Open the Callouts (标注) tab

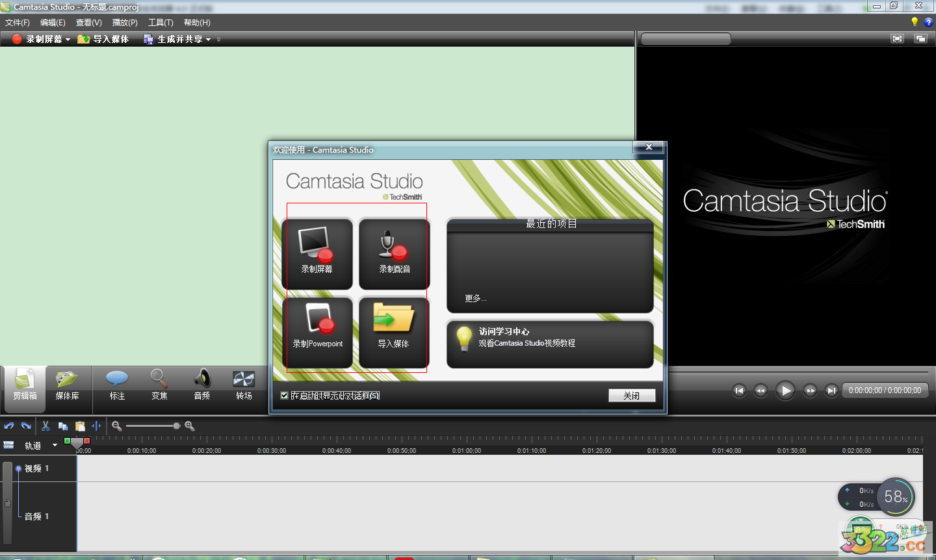pyautogui.click(x=117, y=385)
